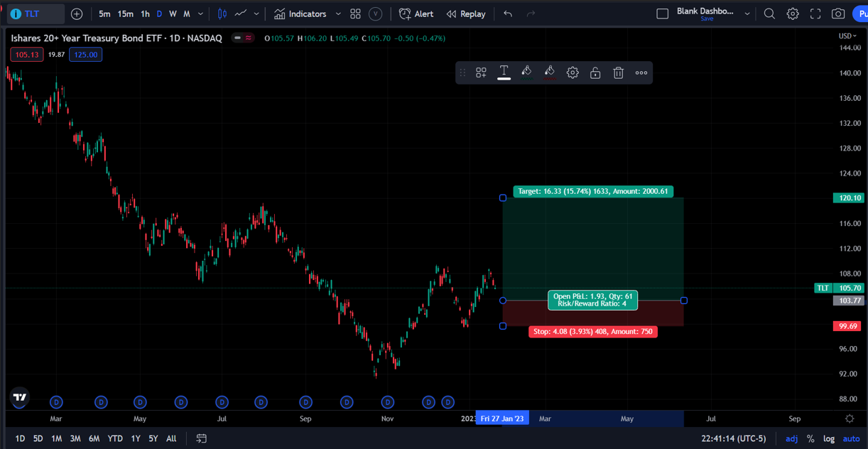Select the candlestick chart type icon

pos(222,13)
